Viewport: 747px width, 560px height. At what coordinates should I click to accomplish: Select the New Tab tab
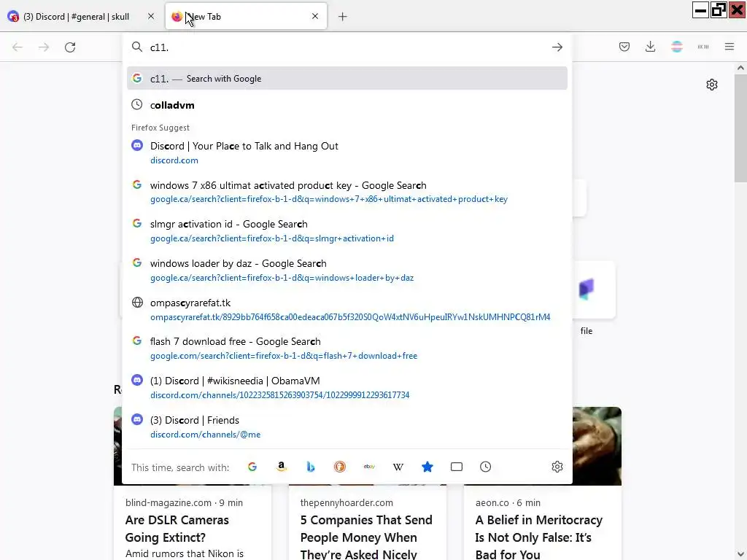click(x=246, y=17)
